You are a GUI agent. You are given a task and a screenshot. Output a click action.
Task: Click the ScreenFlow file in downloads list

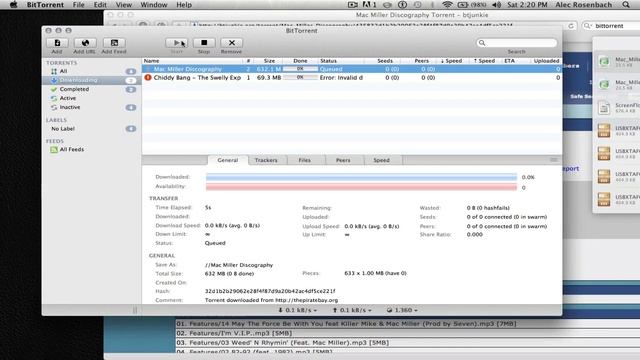617,108
